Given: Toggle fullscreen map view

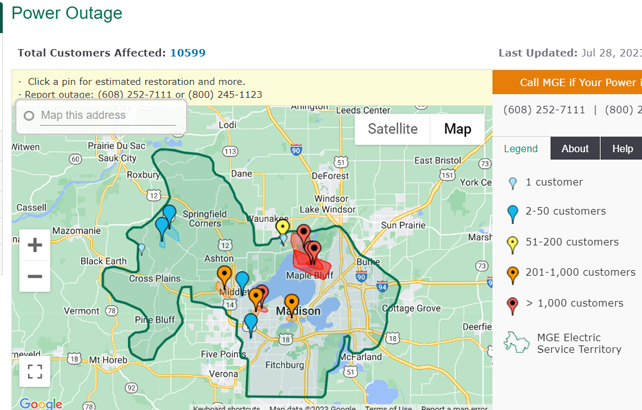Looking at the screenshot, I should tap(35, 372).
